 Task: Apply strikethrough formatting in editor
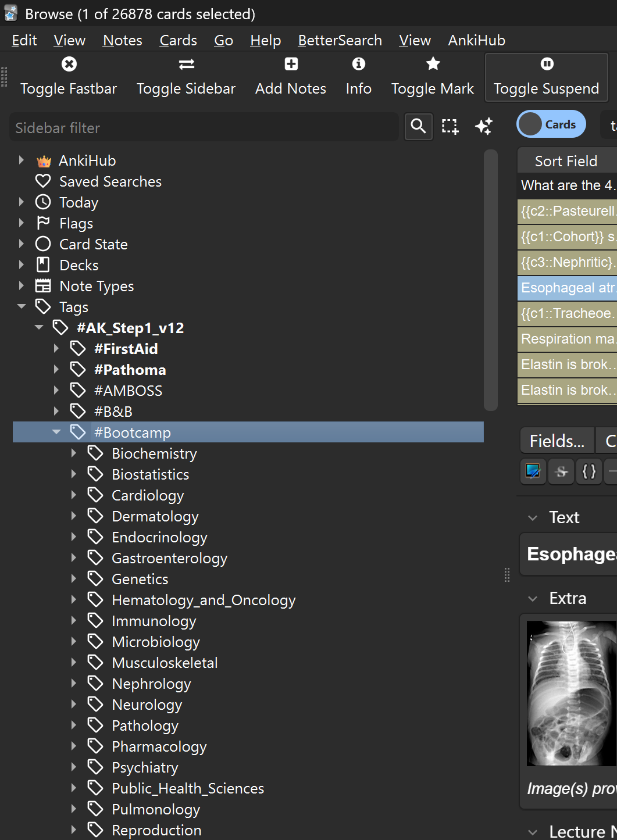pos(561,471)
